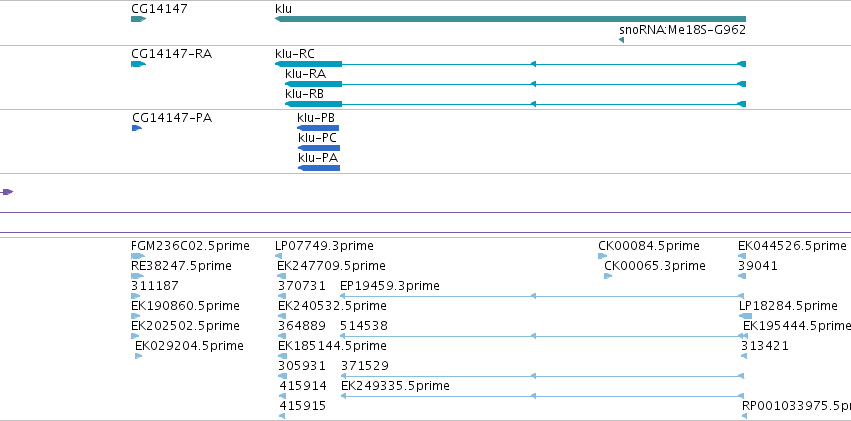Viewport: 851px width, 421px height.
Task: Select the klu-PA protein bar
Action: pos(319,168)
